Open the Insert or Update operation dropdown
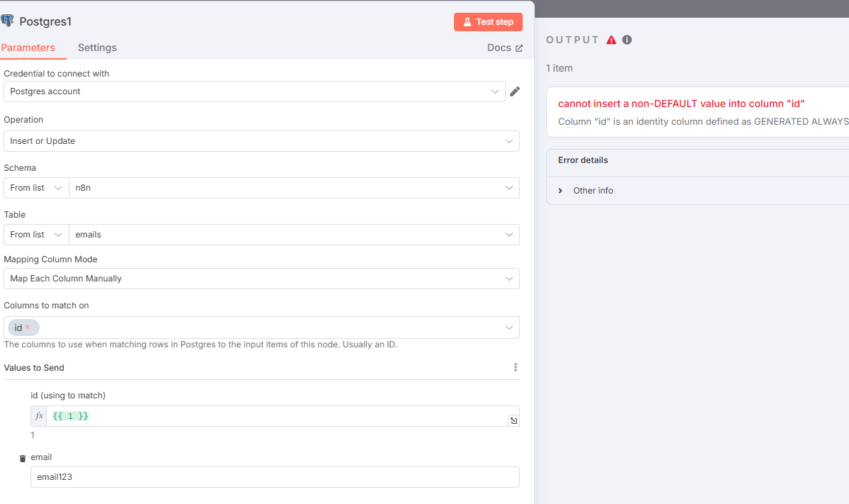Screen dimensions: 849x504 (x=262, y=141)
